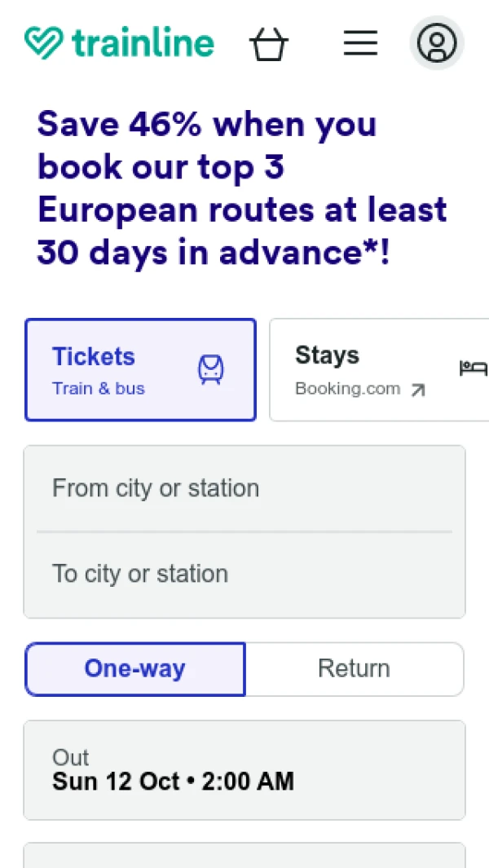Screen dimensions: 489x868
Task: Click the Train & bus label
Action: 98,389
